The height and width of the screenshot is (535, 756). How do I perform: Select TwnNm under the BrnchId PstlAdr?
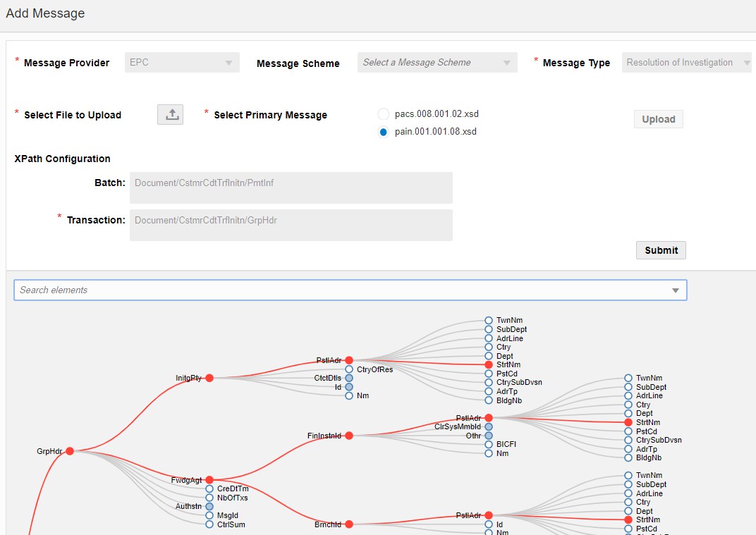pyautogui.click(x=628, y=475)
